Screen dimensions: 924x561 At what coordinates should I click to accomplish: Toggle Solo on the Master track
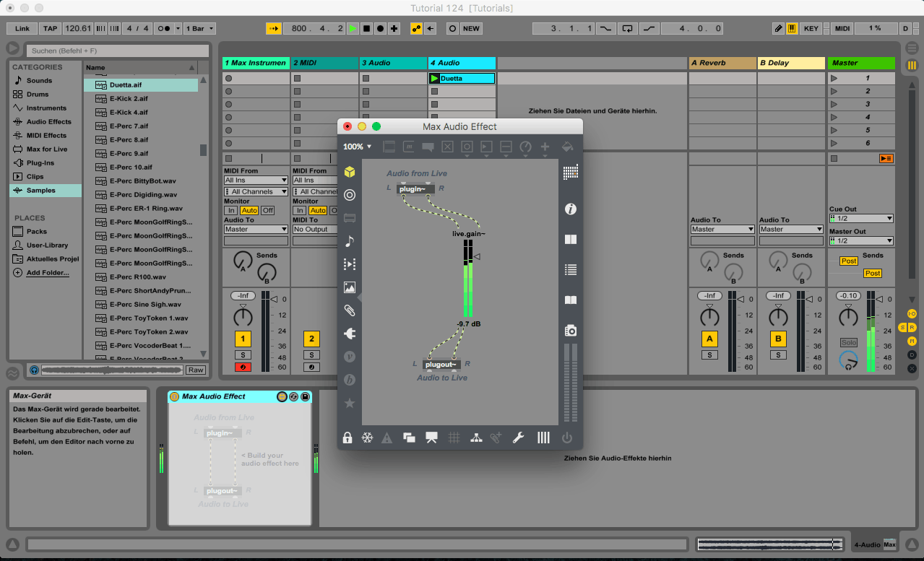point(848,342)
